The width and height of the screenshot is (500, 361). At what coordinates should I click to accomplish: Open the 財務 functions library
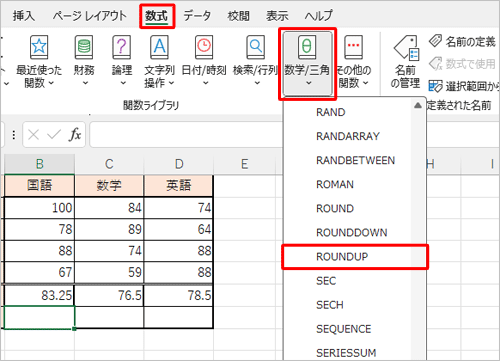tap(84, 60)
